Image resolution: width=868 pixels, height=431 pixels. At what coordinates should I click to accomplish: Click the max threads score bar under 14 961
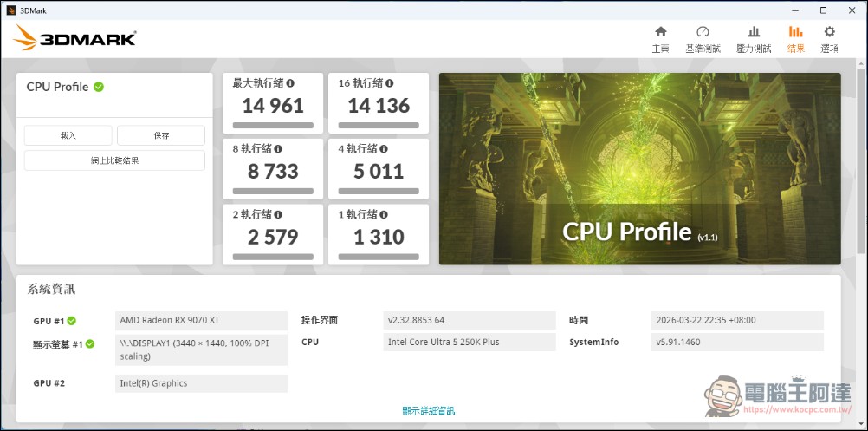coord(273,125)
